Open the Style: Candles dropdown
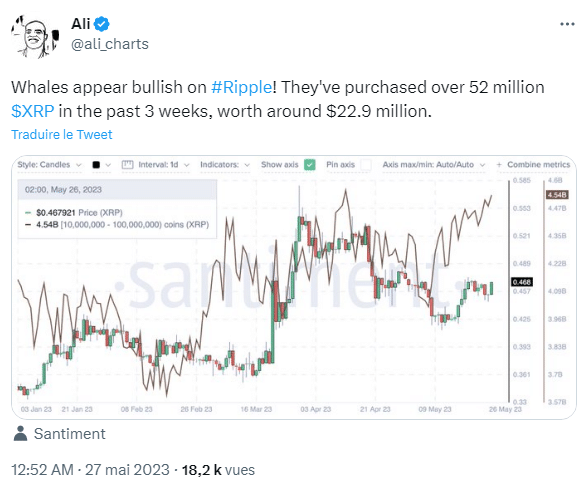The width and height of the screenshot is (585, 491). point(49,165)
